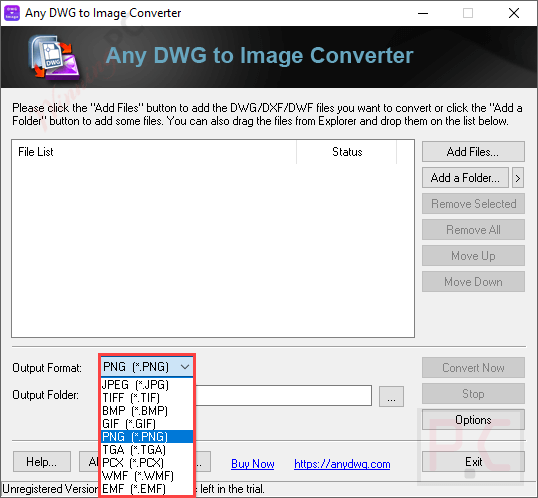
Task: Select WMF (*.WMF) output format
Action: 147,476
